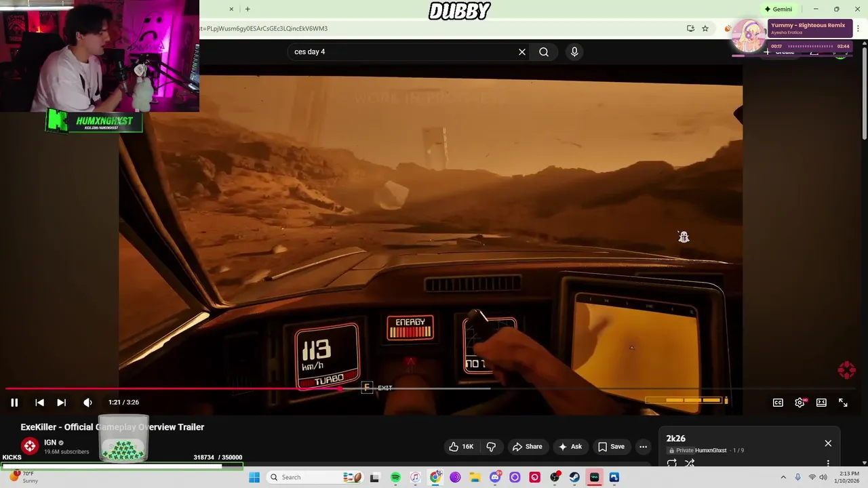Viewport: 868px width, 488px height.
Task: Dislike the ExeKiller video
Action: [492, 447]
